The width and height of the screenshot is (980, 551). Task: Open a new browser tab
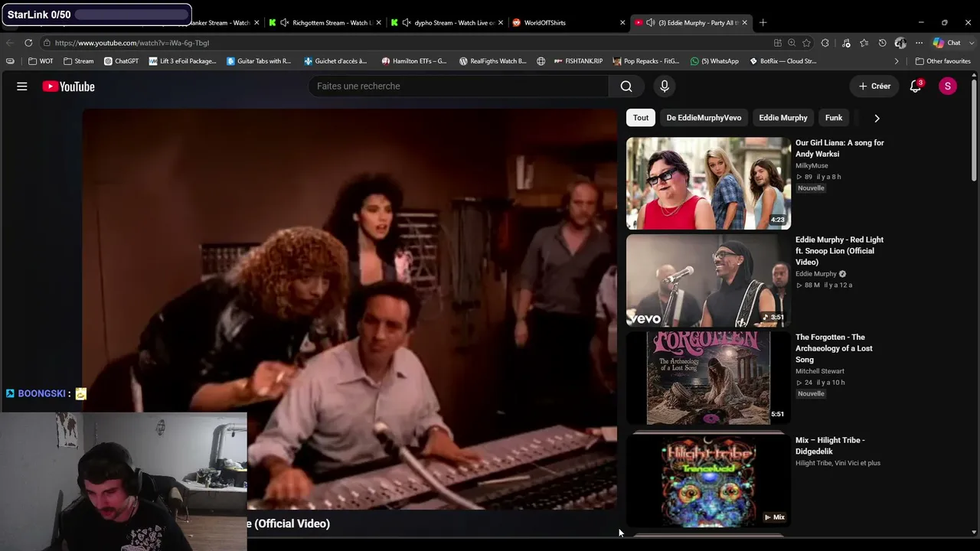point(763,23)
